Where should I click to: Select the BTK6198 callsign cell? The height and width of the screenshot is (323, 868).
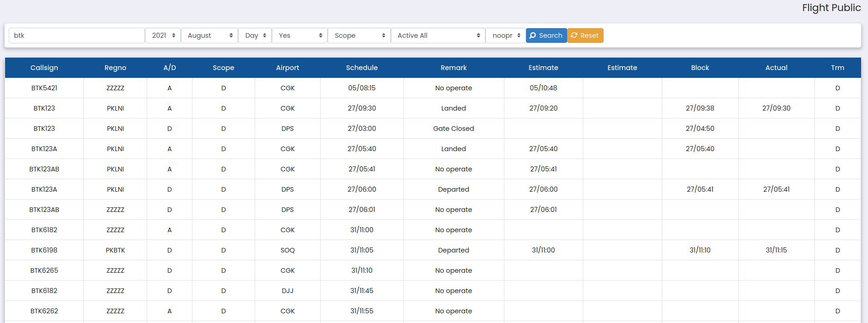(44, 250)
